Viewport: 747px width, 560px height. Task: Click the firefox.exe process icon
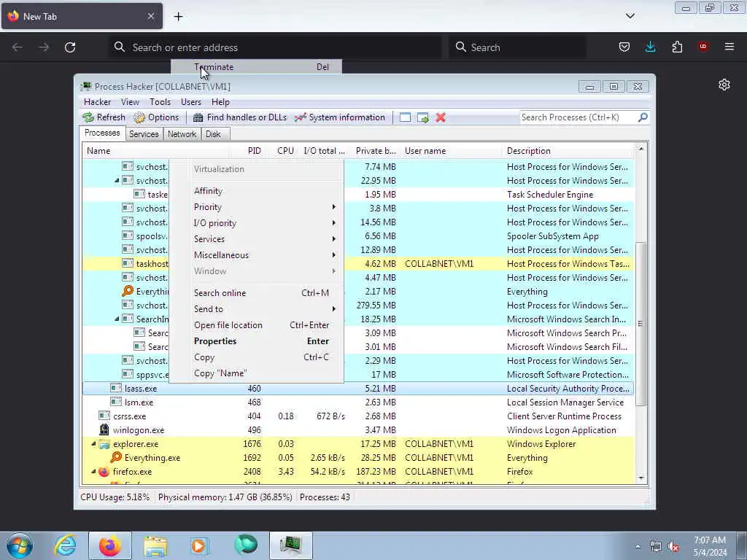coord(104,472)
